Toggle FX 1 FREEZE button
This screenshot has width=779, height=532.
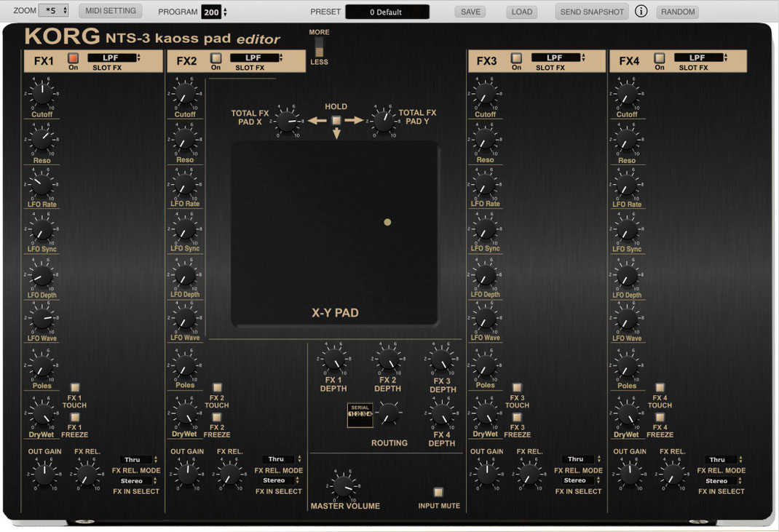pos(74,417)
